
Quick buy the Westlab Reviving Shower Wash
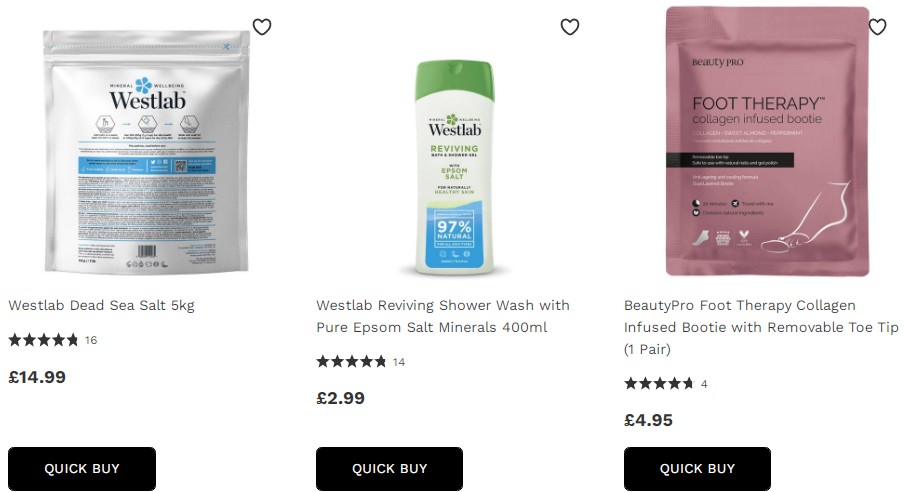pos(389,468)
